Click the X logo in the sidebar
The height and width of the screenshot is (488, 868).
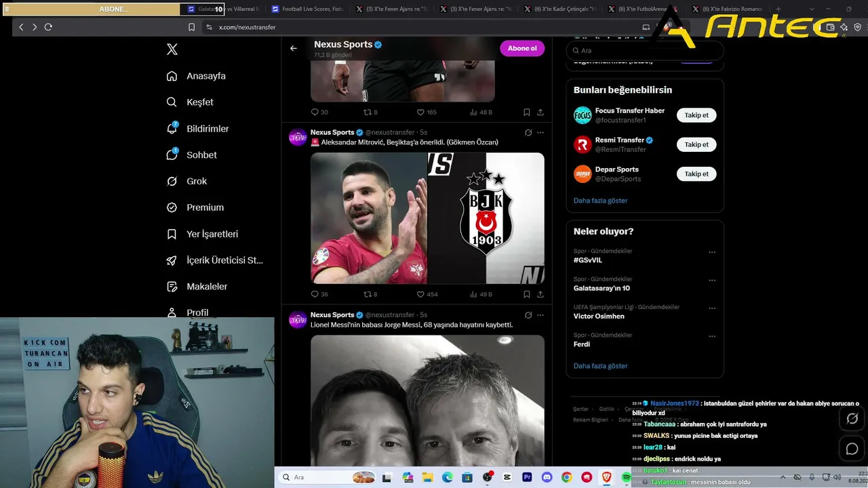coord(172,49)
